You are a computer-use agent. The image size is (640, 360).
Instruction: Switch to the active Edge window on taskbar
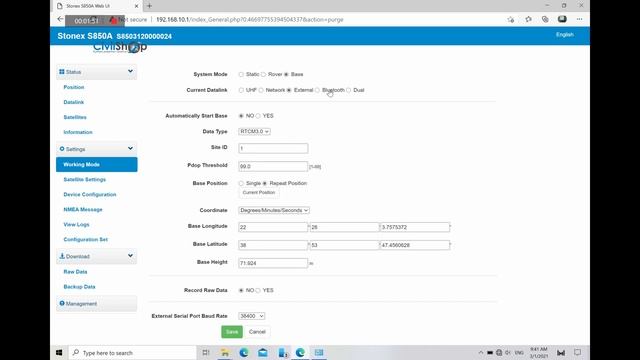300,353
